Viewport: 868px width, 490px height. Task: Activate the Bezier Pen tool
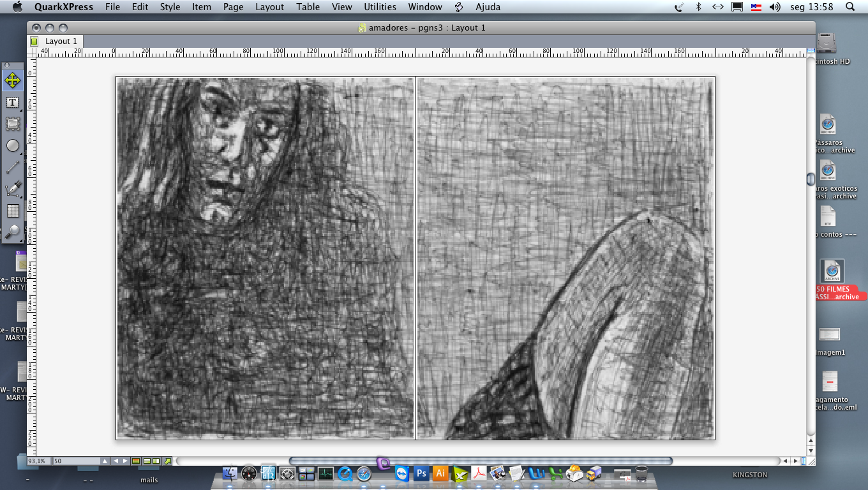tap(13, 189)
